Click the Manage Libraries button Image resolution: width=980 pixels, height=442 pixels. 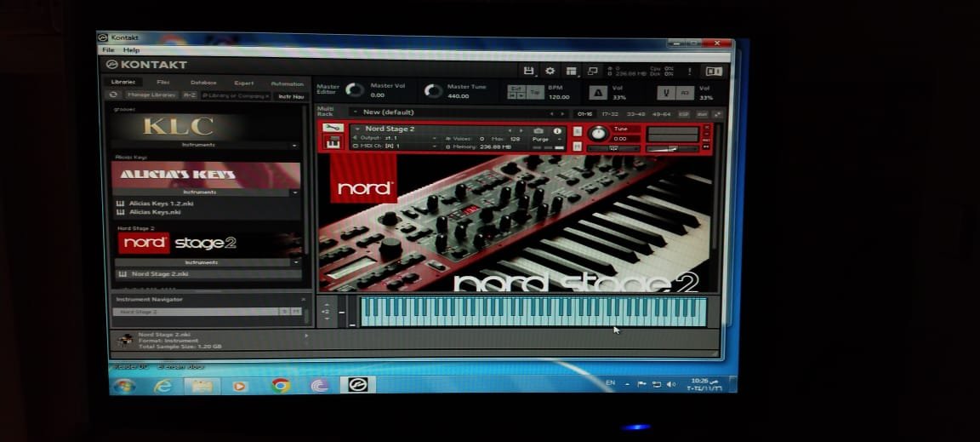(x=151, y=95)
